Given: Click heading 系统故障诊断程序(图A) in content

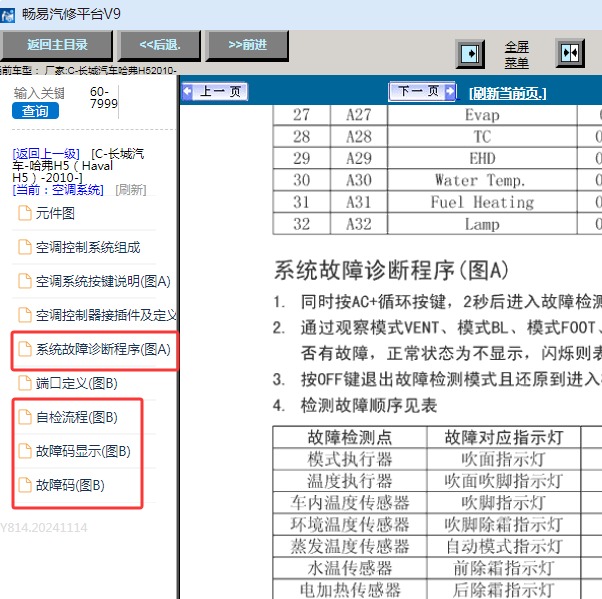Looking at the screenshot, I should click(391, 270).
